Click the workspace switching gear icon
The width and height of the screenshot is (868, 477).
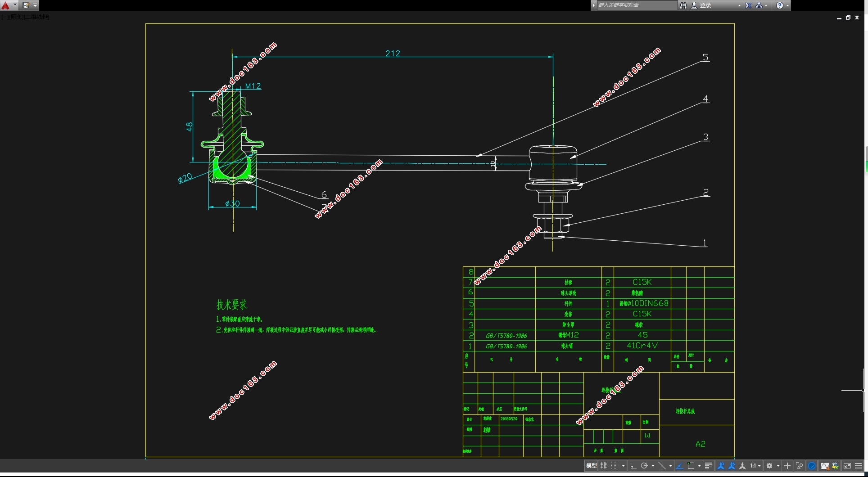pyautogui.click(x=769, y=466)
